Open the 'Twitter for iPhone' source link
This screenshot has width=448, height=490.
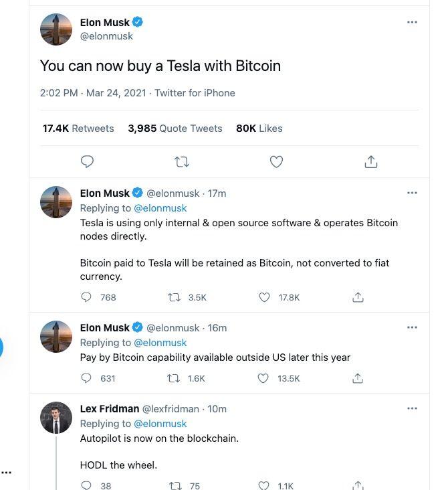(195, 93)
